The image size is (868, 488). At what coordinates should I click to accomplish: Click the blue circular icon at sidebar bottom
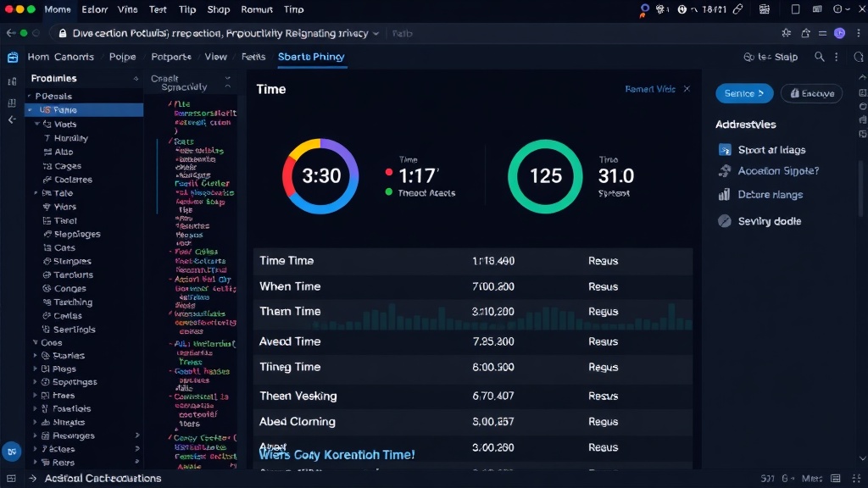click(12, 451)
